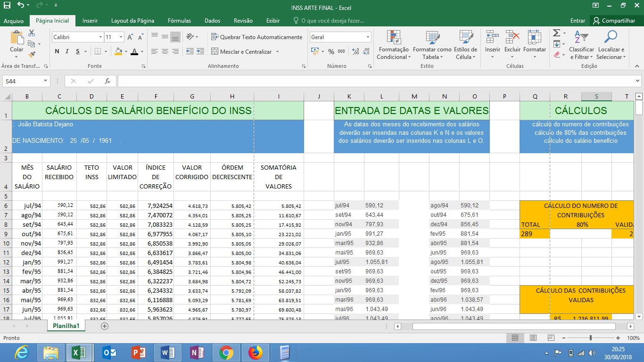Click the Compartilhar button
The width and height of the screenshot is (644, 362).
(615, 21)
